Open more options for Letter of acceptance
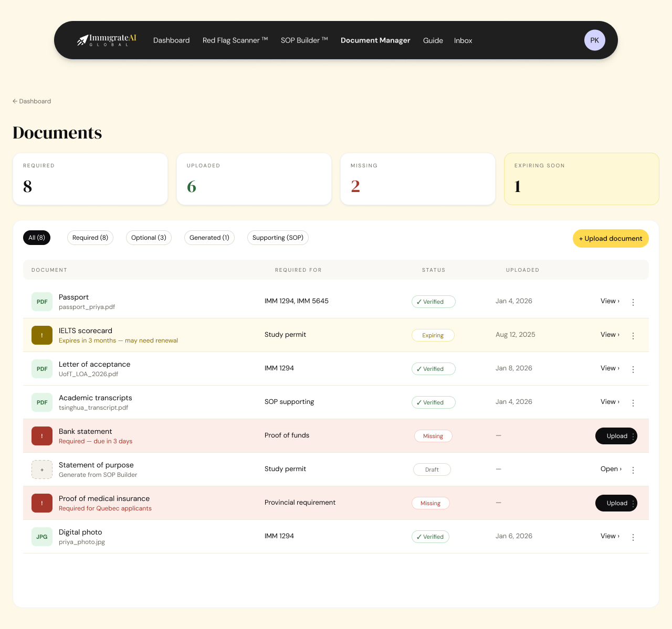The width and height of the screenshot is (672, 629). (x=633, y=369)
